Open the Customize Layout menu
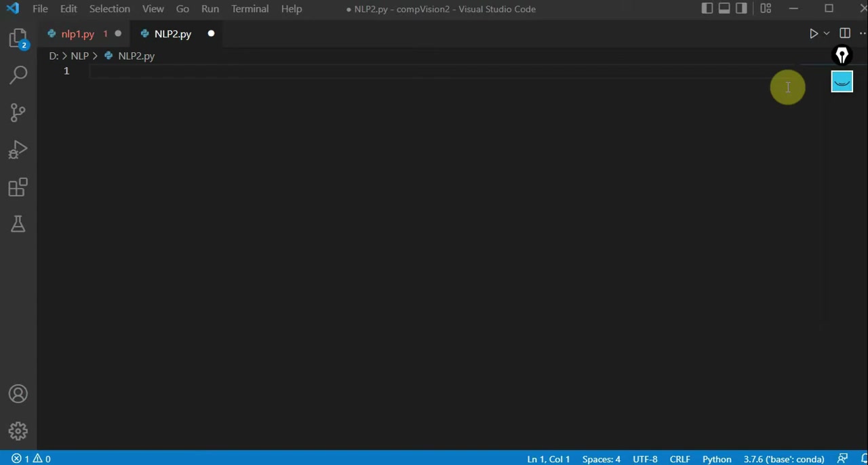The width and height of the screenshot is (868, 465). [766, 9]
